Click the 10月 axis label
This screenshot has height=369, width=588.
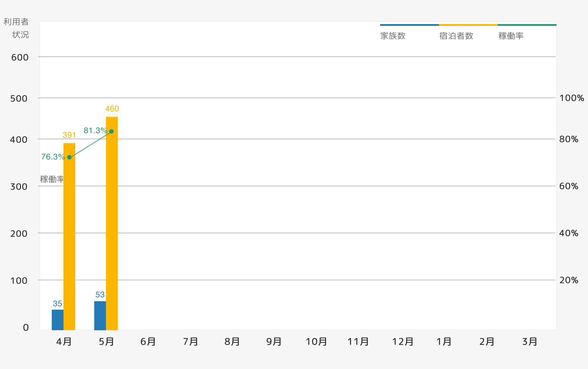tap(316, 342)
